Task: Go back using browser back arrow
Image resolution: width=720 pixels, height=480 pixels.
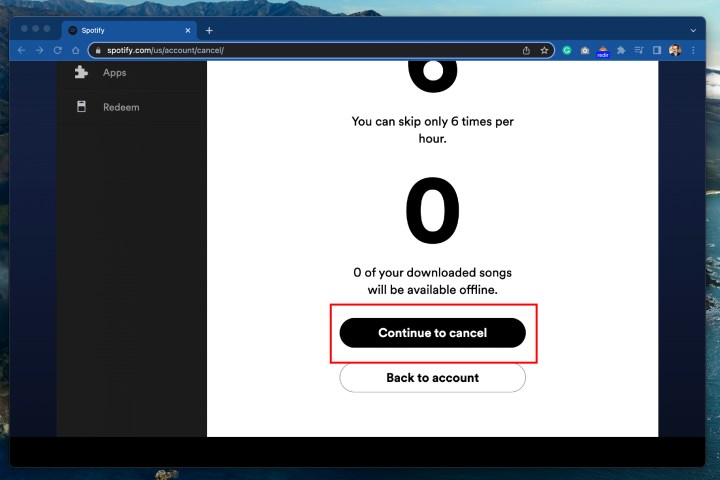Action: (x=22, y=50)
